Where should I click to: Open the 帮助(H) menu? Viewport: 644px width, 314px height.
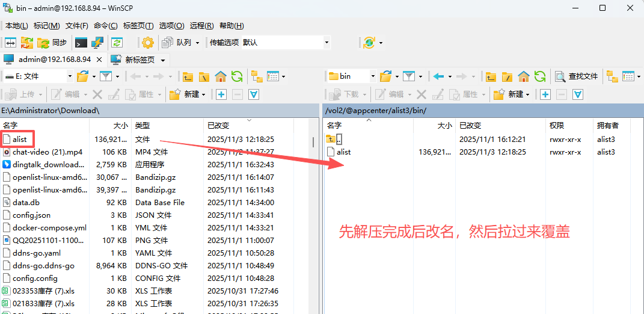pyautogui.click(x=232, y=25)
